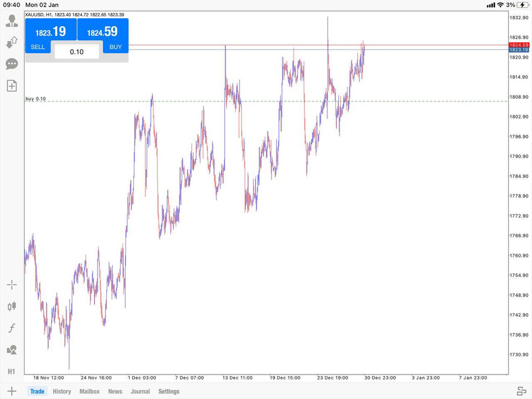Create a new order document icon
The image size is (532, 399).
[x=12, y=86]
